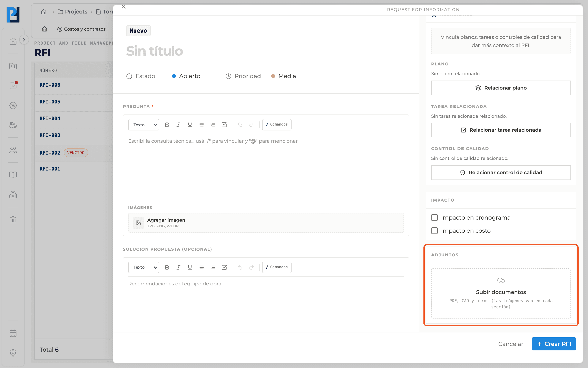
Task: Change the Media priority value
Action: point(284,76)
